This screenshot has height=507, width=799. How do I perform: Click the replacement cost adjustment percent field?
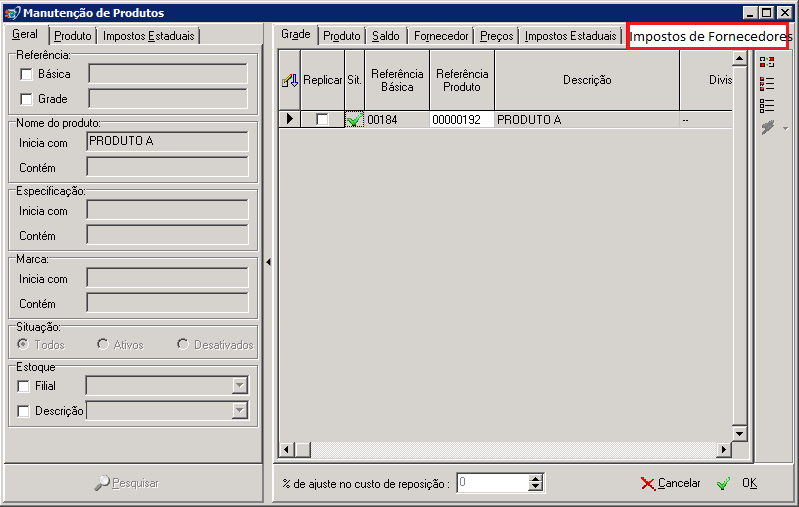pos(493,483)
